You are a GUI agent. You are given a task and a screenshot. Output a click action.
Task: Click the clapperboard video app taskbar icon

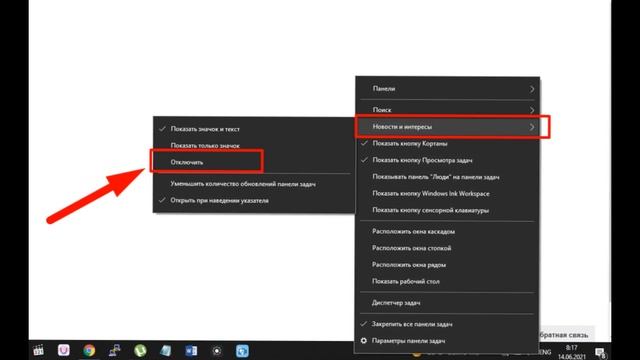pos(38,350)
